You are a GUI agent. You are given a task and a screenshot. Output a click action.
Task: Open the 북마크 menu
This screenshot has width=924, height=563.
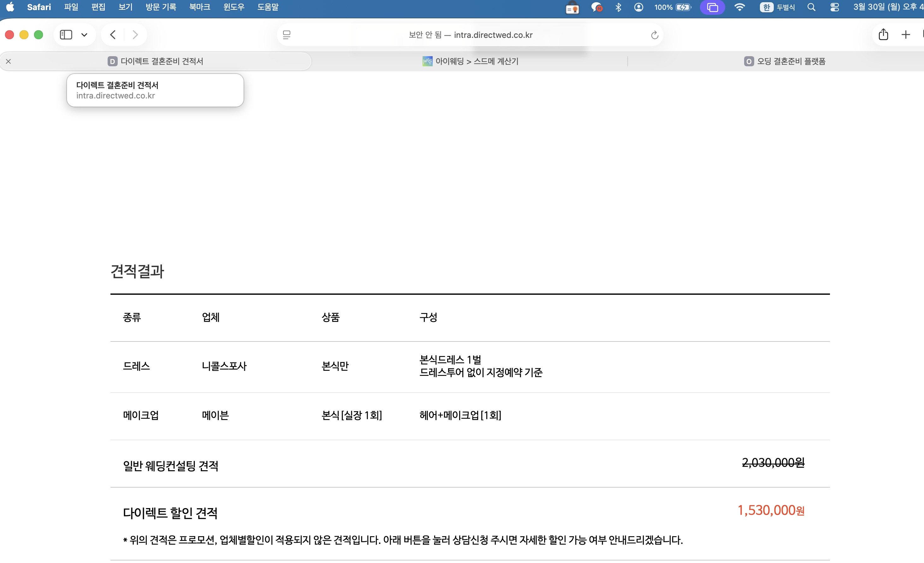point(199,7)
